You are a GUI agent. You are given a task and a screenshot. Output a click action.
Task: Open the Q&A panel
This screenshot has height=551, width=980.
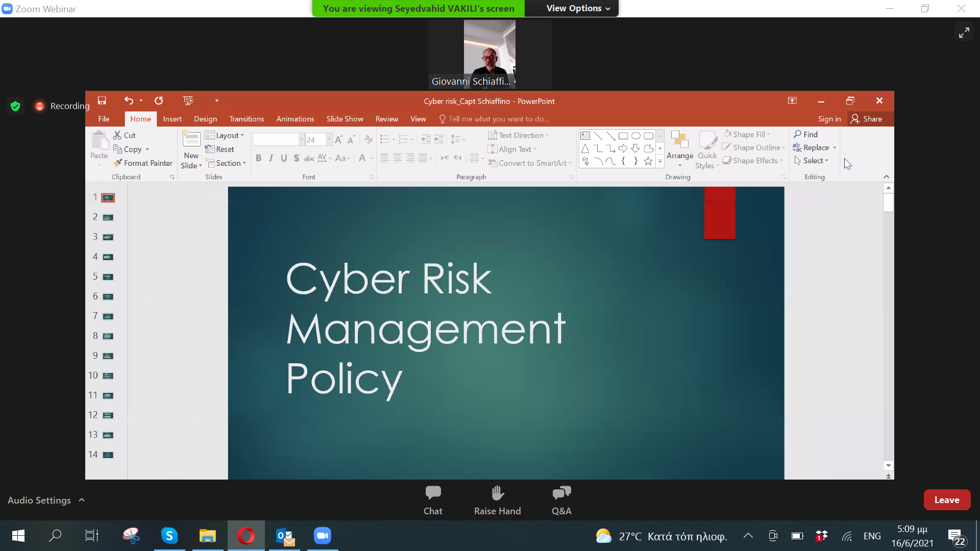(561, 493)
